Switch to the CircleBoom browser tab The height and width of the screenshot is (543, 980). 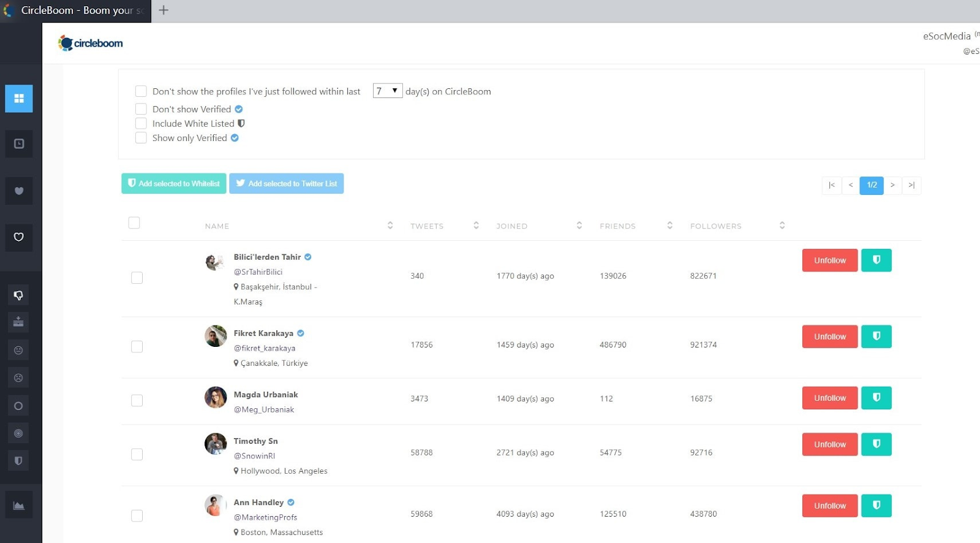point(76,10)
